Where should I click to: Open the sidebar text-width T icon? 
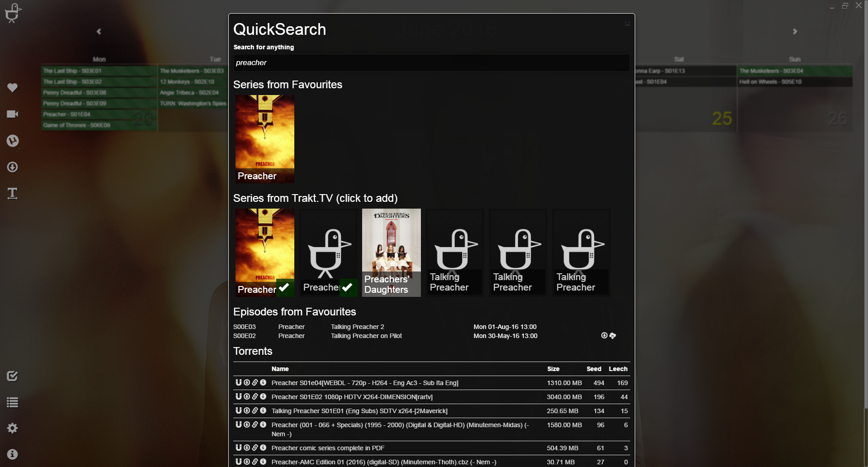coord(13,194)
